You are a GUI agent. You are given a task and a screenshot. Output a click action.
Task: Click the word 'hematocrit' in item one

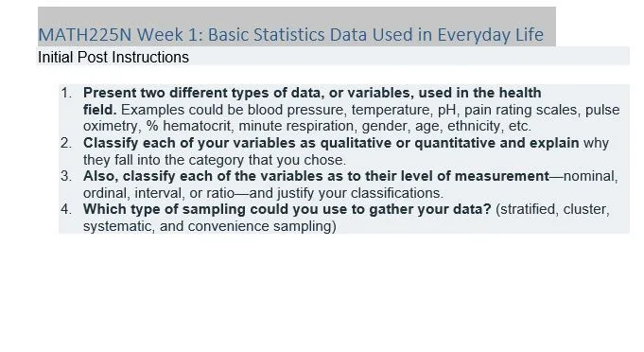(x=197, y=126)
